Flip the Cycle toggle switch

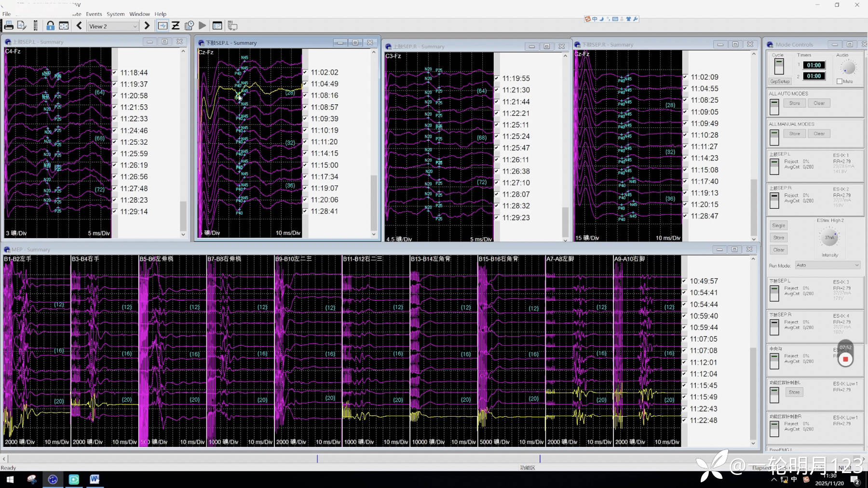(778, 67)
